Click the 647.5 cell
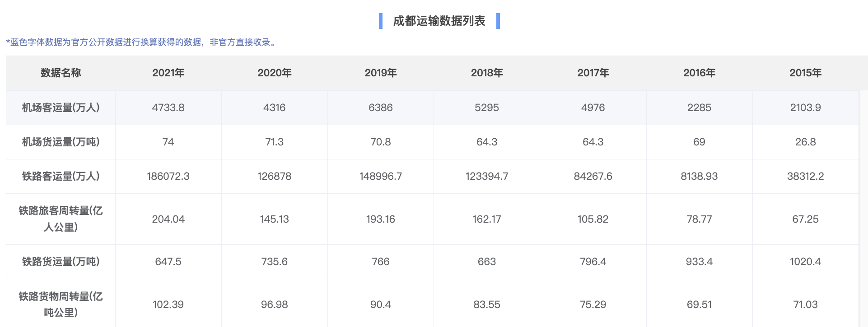Image resolution: width=868 pixels, height=327 pixels. 168,262
